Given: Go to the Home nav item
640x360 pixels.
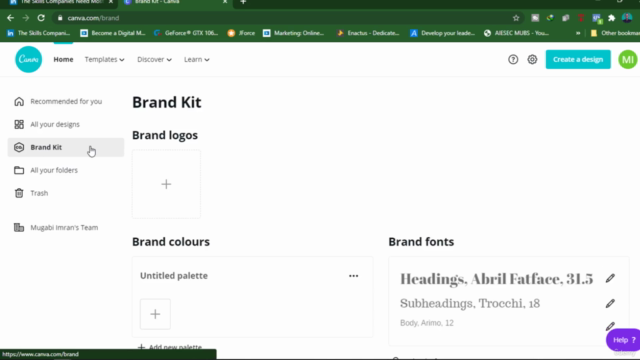Looking at the screenshot, I should click(63, 60).
